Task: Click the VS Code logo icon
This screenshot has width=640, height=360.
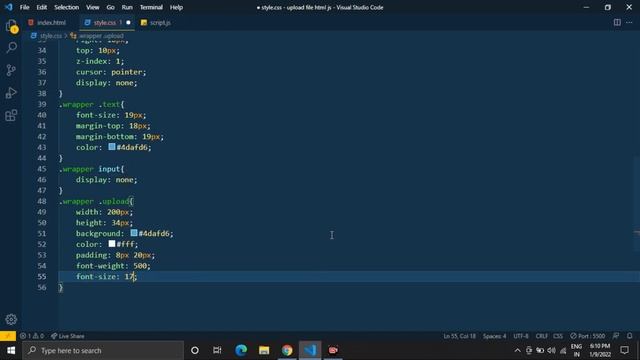Action: point(8,7)
